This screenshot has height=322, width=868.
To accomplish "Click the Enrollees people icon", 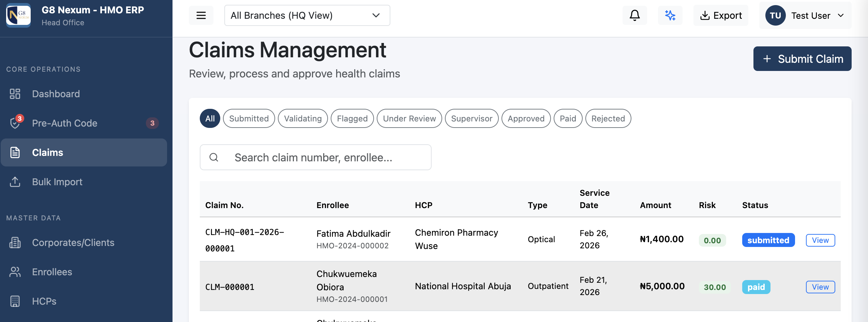I will click(x=15, y=272).
